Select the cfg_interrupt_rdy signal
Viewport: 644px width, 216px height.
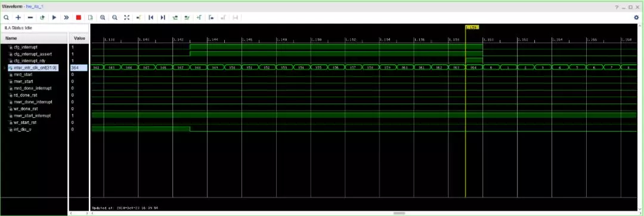(x=30, y=61)
